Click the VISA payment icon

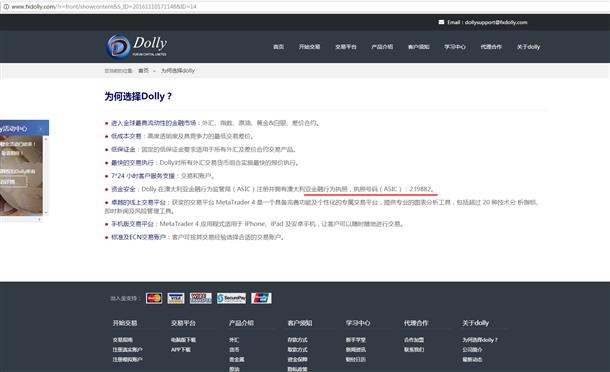[x=176, y=298]
